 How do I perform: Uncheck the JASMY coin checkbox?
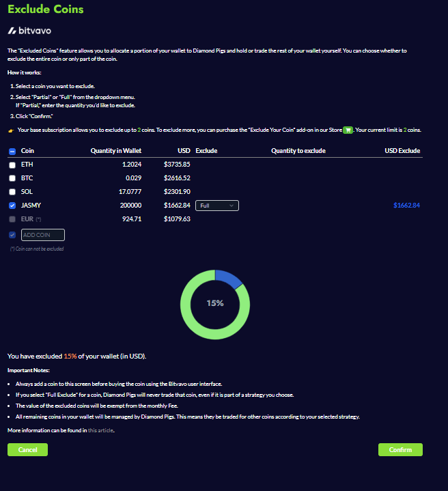(x=12, y=206)
